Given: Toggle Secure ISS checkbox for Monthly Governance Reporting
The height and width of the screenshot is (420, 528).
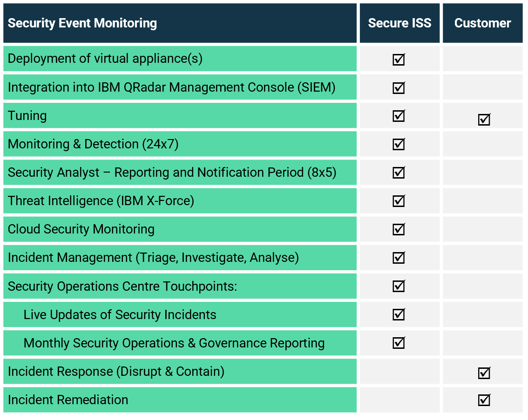Looking at the screenshot, I should pyautogui.click(x=399, y=343).
